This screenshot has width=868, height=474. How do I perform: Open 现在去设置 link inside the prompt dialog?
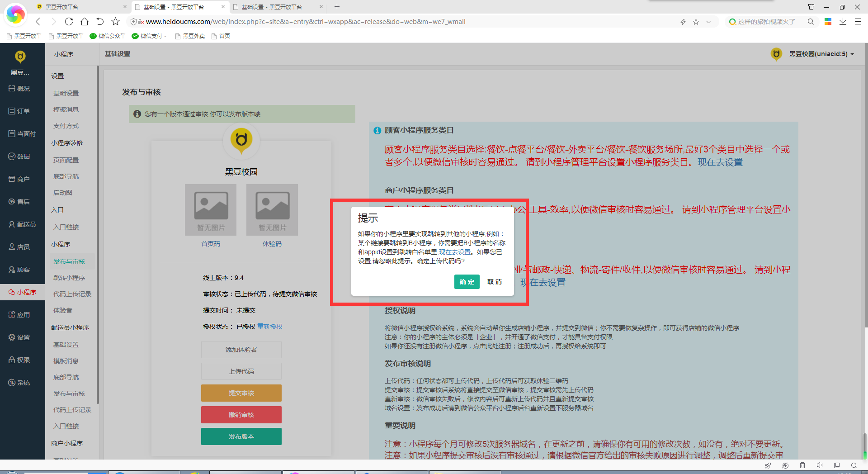coord(455,252)
